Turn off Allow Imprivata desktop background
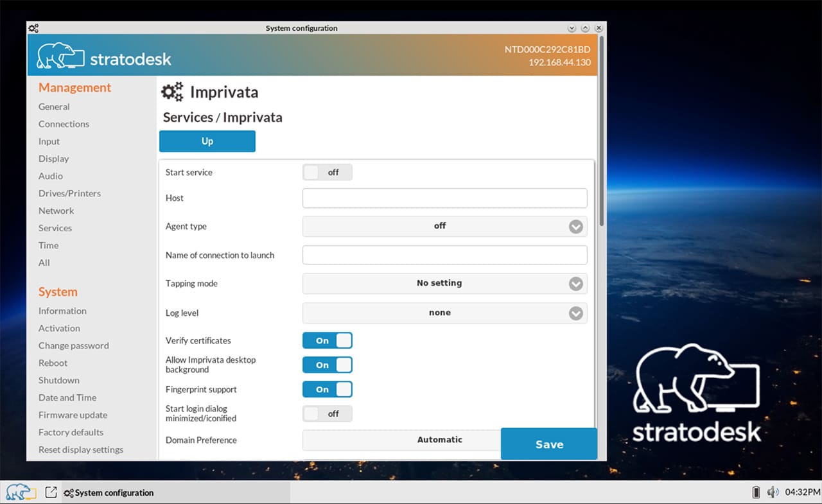The height and width of the screenshot is (504, 822). (x=328, y=365)
